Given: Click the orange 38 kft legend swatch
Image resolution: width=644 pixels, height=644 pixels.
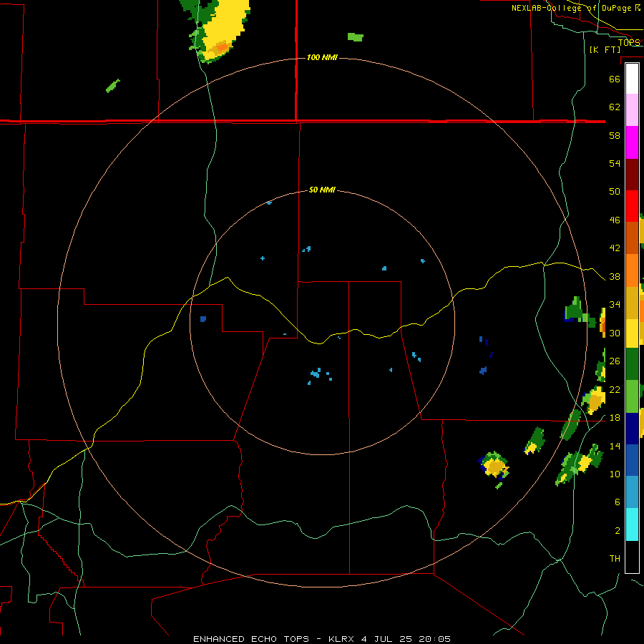Looking at the screenshot, I should pos(632,270).
